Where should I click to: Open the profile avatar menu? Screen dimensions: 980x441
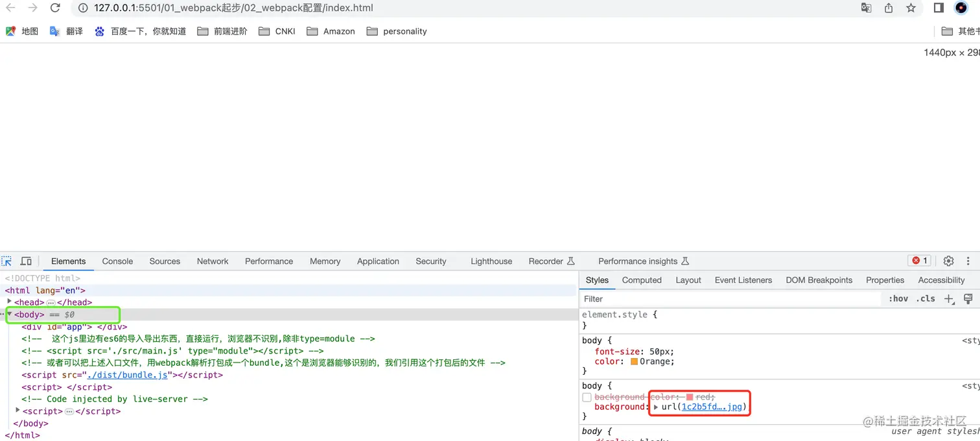point(961,8)
